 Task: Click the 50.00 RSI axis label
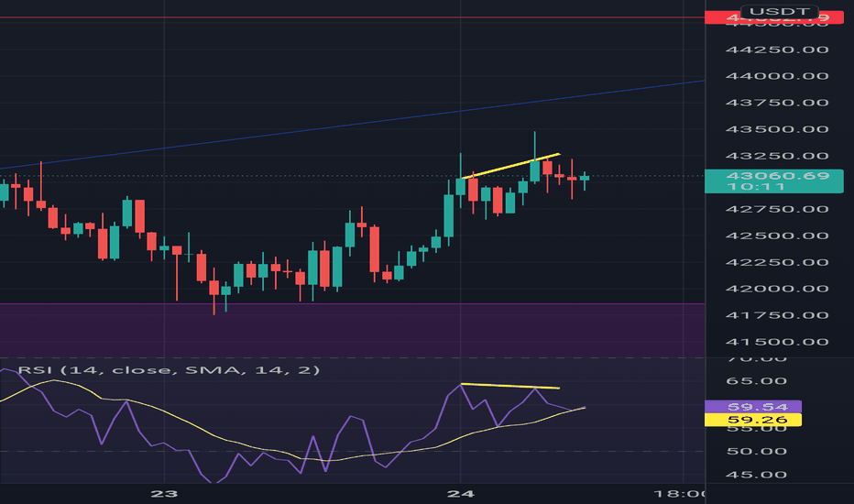tap(756, 451)
